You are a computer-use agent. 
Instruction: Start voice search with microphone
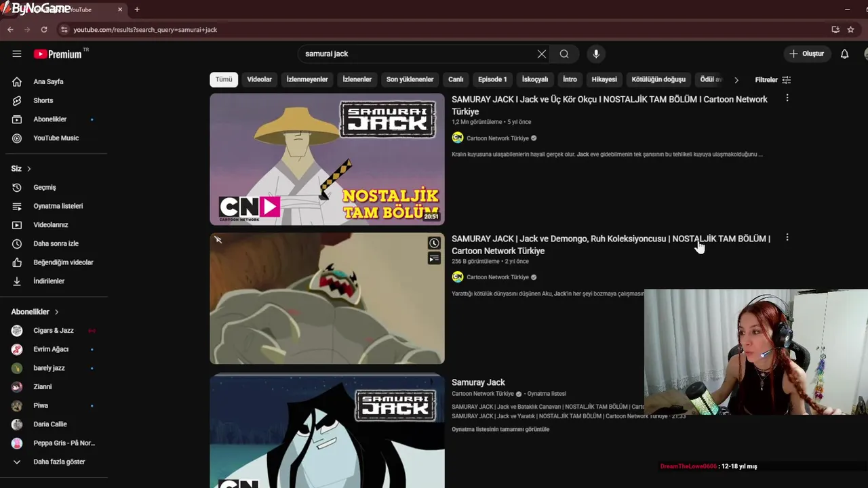(596, 54)
